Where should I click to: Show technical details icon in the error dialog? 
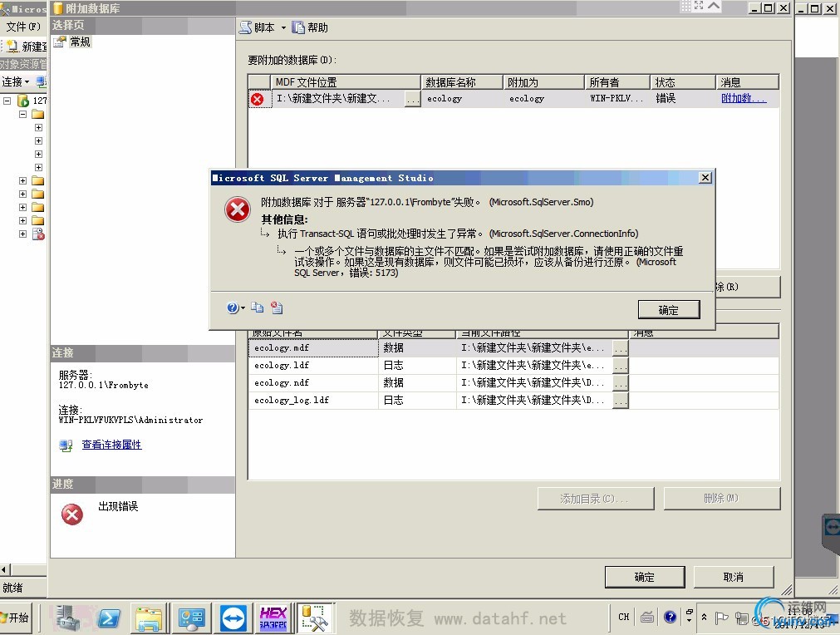277,307
